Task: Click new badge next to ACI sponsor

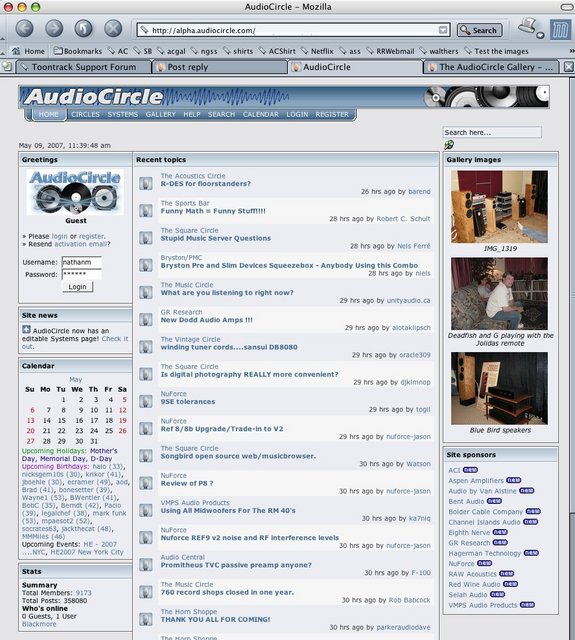Action: pos(470,470)
